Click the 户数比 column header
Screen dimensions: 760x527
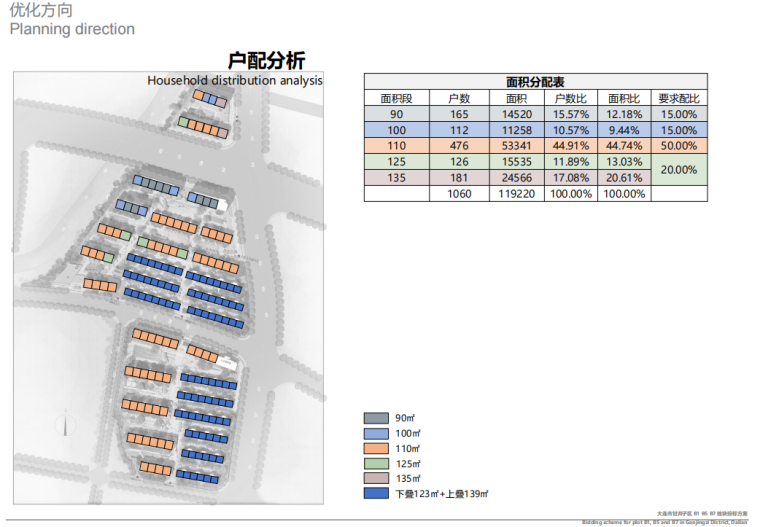coord(570,99)
